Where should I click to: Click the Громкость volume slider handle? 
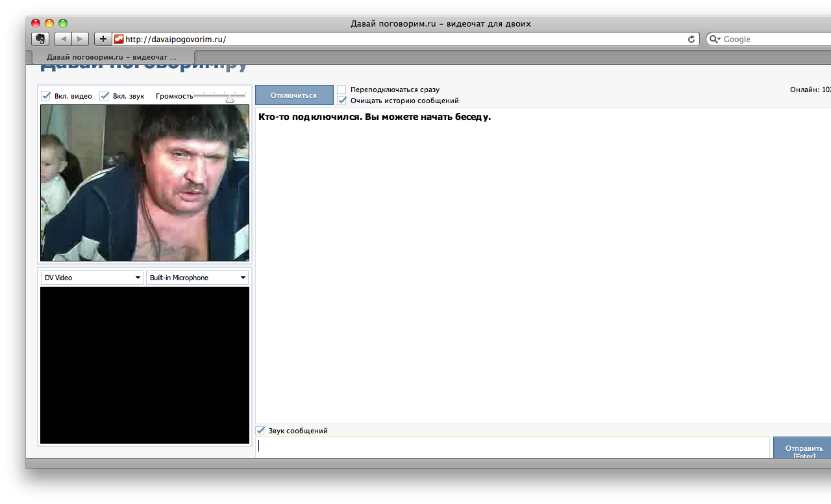pos(230,99)
